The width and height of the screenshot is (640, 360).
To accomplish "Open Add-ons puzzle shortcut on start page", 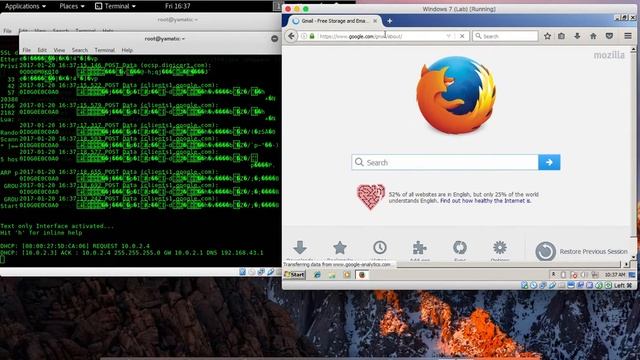I will click(420, 249).
